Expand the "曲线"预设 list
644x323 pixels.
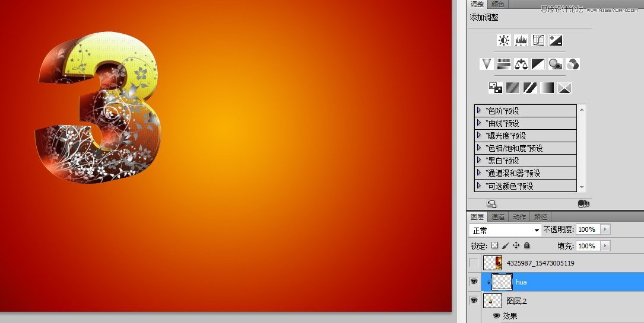(479, 123)
